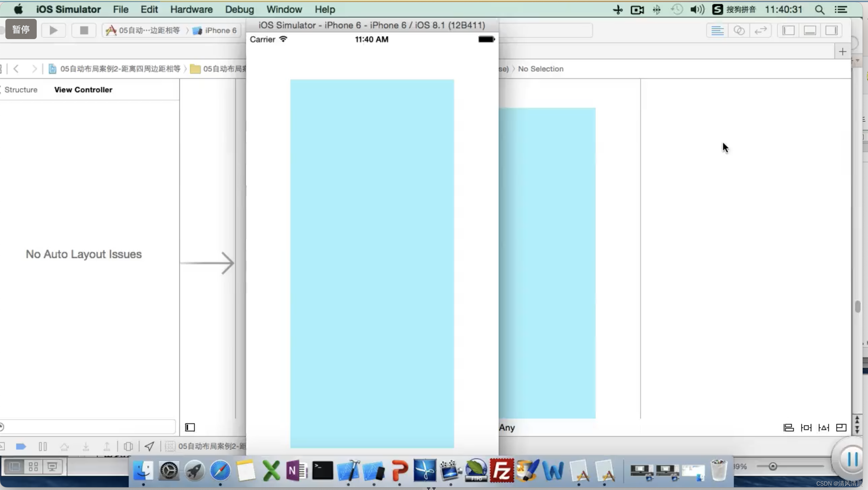
Task: Open the Help menu
Action: point(325,9)
